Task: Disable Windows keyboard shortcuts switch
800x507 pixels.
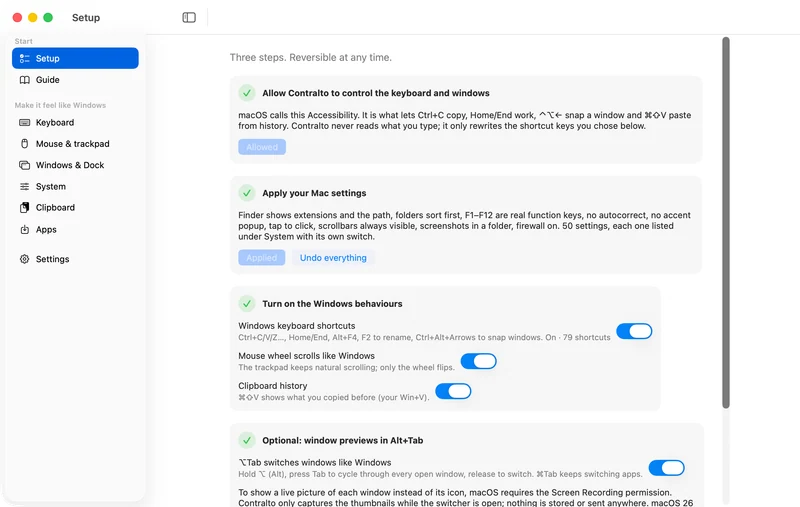Action: click(634, 331)
